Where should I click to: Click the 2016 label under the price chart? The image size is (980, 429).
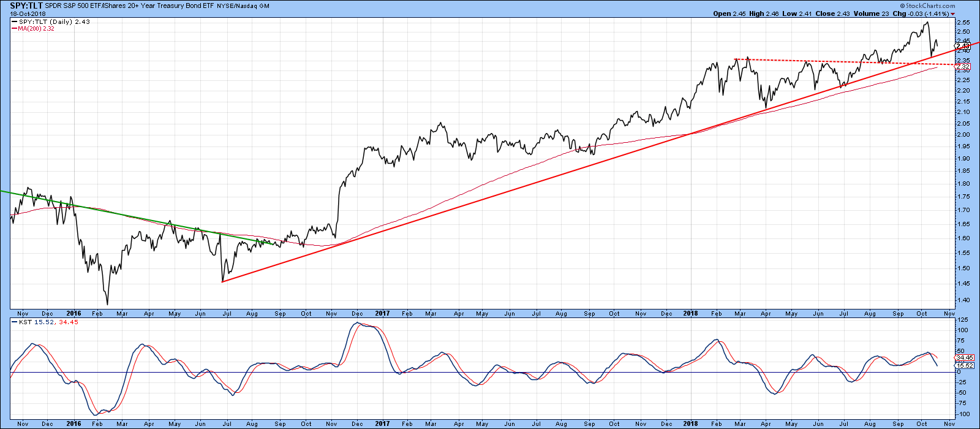point(73,313)
